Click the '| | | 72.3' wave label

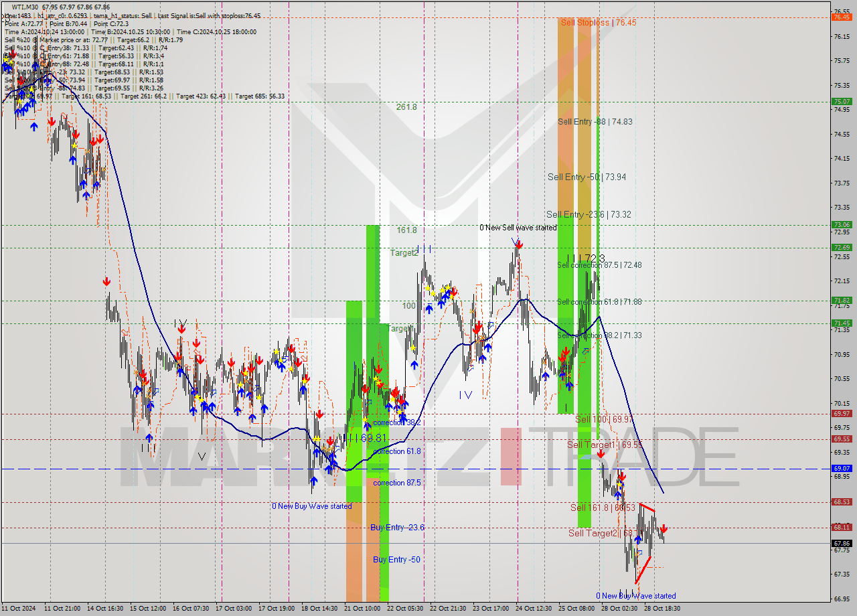tap(585, 258)
